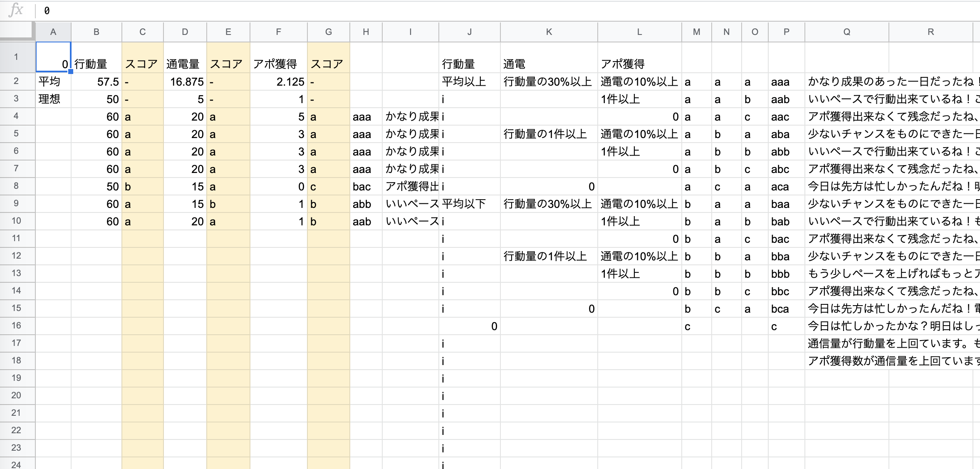This screenshot has width=980, height=469.
Task: Select column J header
Action: pyautogui.click(x=469, y=32)
